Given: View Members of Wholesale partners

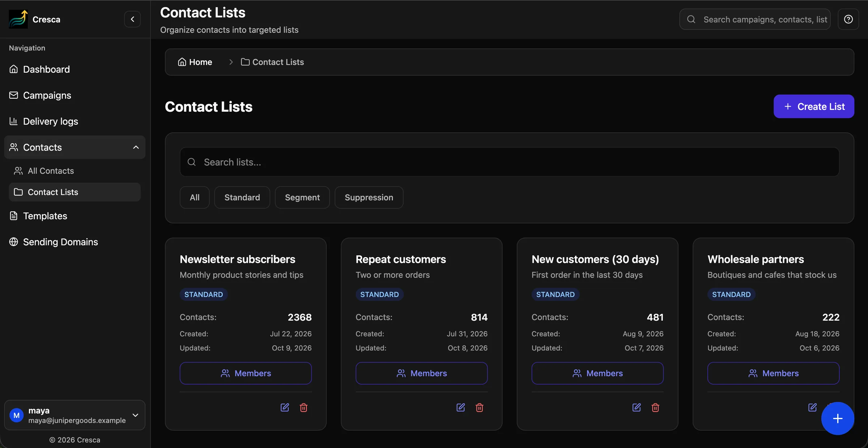Looking at the screenshot, I should pyautogui.click(x=773, y=373).
